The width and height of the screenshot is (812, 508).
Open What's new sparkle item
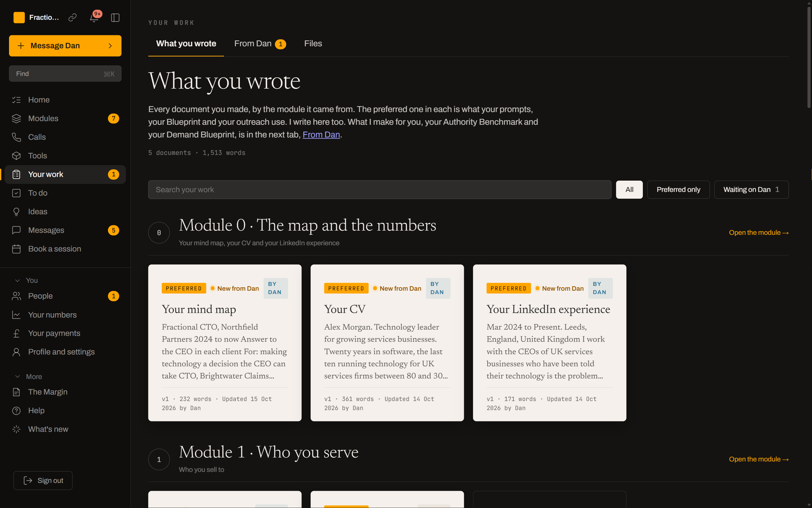tap(65, 429)
